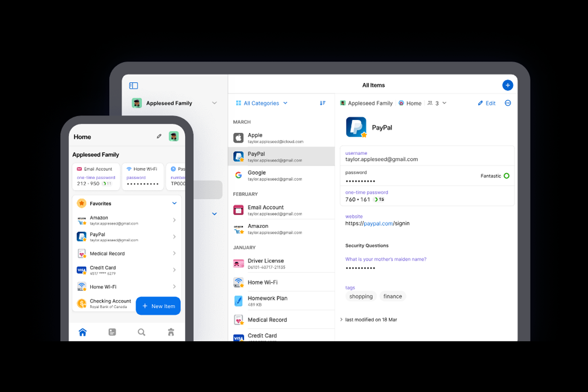Click the Edit button for the PayPal item

(x=486, y=103)
